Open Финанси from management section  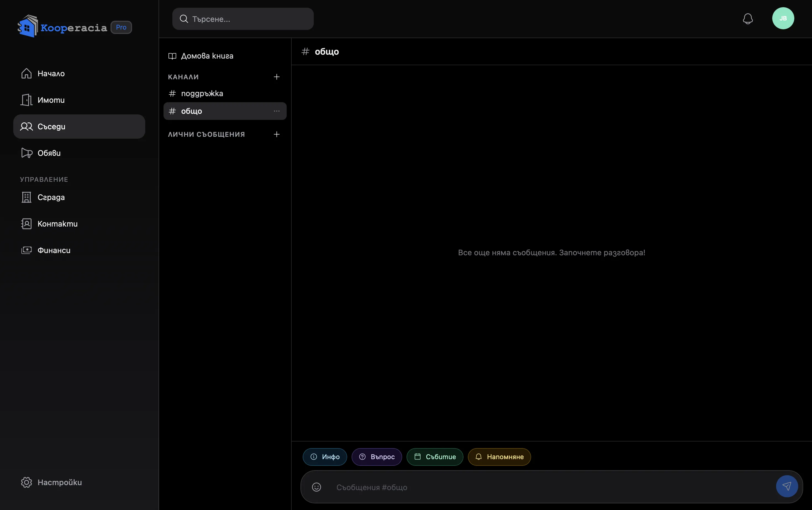(x=79, y=250)
